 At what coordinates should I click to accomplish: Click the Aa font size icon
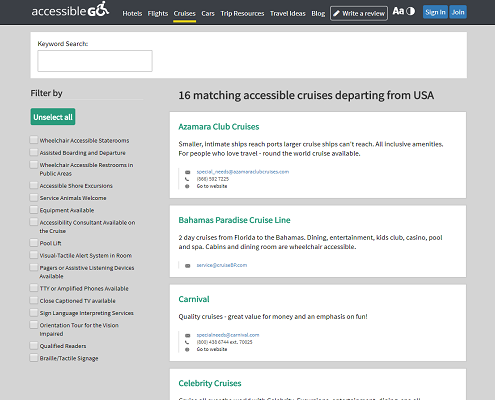(398, 11)
